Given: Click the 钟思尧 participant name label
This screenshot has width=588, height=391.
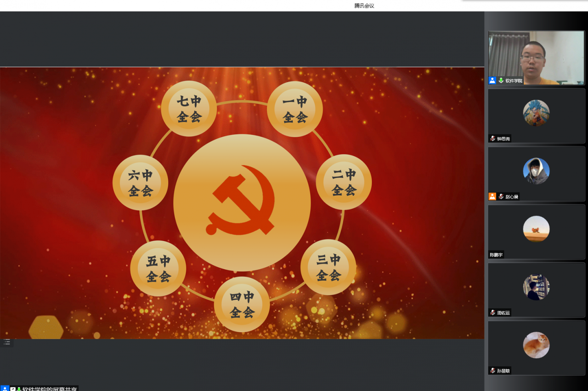Looking at the screenshot, I should coord(503,139).
